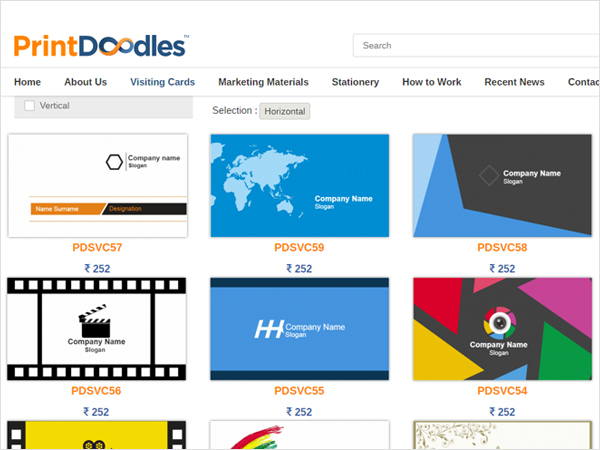Remove the Horizontal selection tag

click(285, 111)
